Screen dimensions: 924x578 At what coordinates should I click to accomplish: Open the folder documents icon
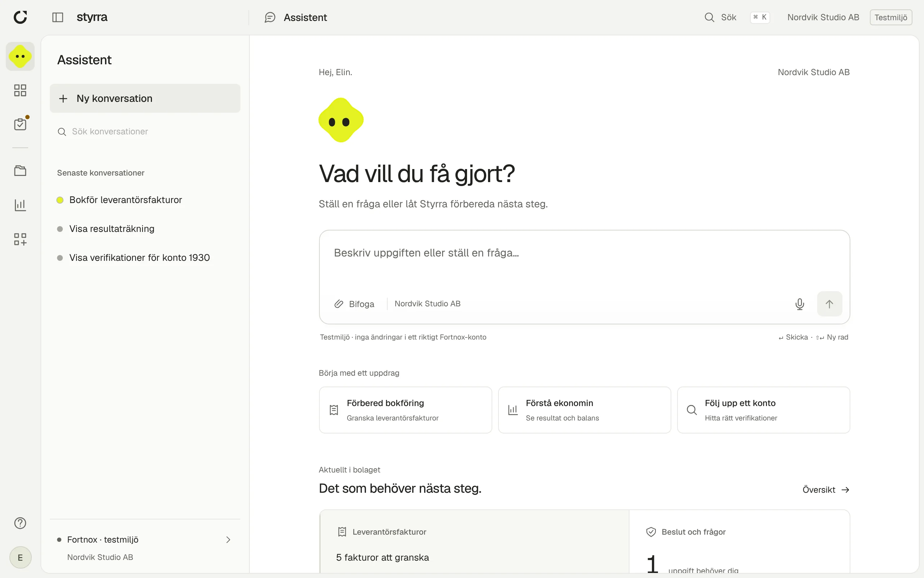click(x=20, y=171)
